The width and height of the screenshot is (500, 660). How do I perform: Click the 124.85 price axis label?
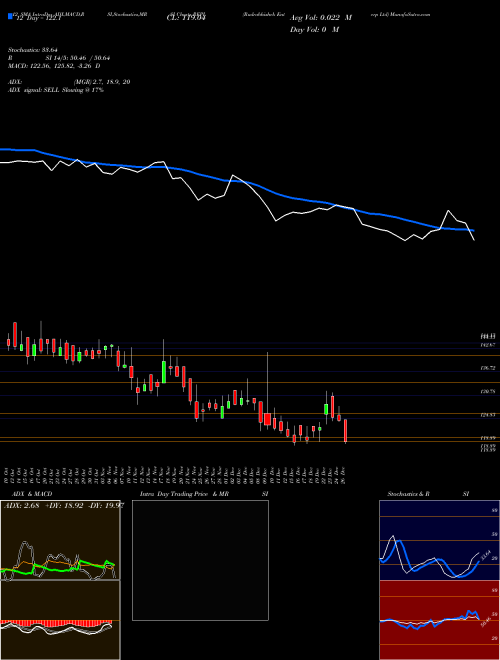click(x=489, y=415)
